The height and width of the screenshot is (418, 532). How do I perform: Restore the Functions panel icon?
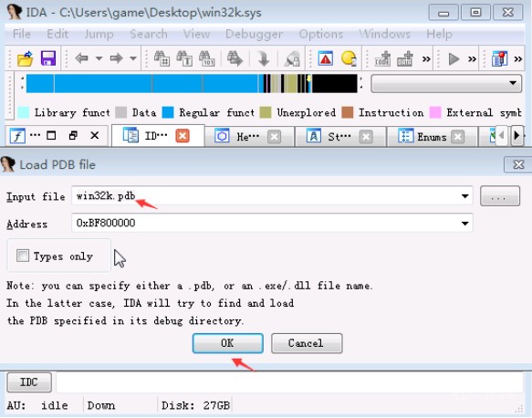pos(73,136)
